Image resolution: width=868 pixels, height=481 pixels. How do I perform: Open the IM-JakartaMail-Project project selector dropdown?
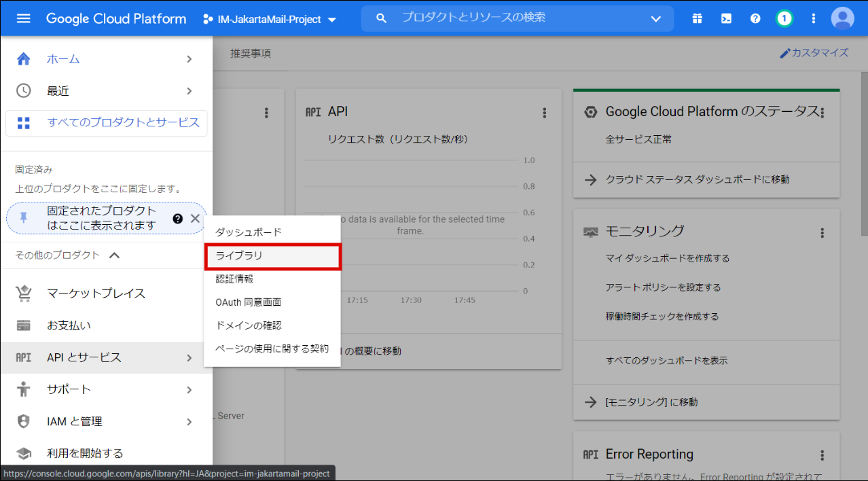270,20
